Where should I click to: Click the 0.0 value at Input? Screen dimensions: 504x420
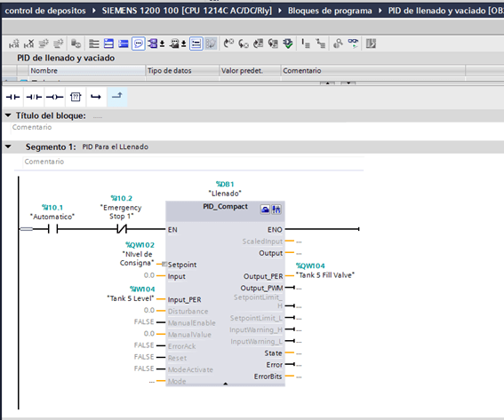pyautogui.click(x=149, y=275)
